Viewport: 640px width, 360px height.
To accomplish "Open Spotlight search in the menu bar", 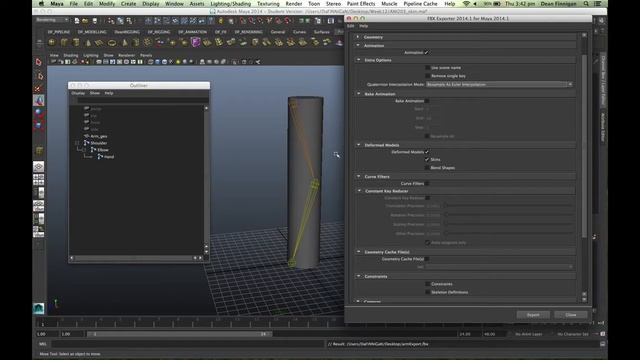I will (586, 4).
